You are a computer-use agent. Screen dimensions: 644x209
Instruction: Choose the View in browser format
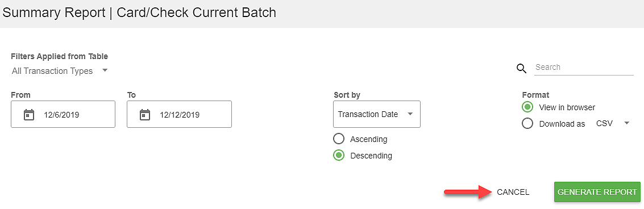tap(527, 107)
